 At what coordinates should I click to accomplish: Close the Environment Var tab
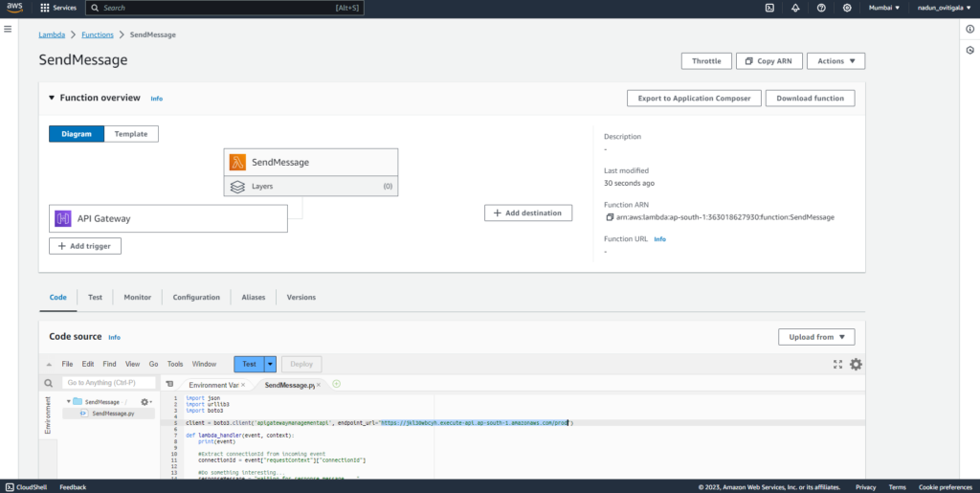pos(243,385)
